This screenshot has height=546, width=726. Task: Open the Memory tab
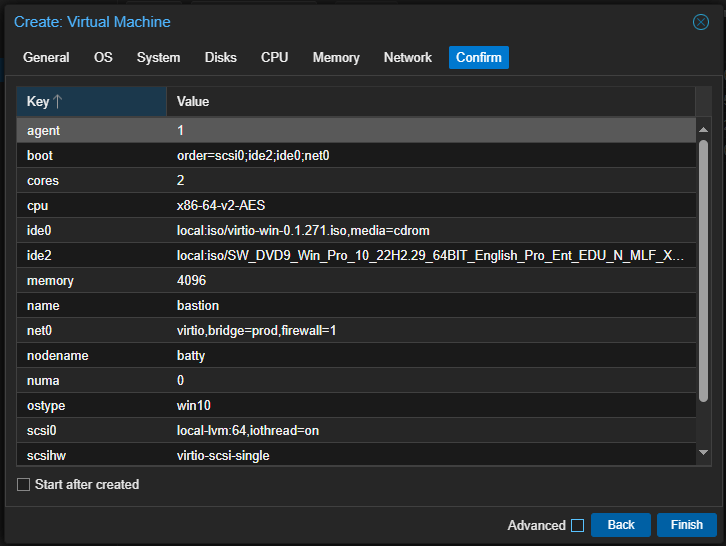(x=335, y=58)
